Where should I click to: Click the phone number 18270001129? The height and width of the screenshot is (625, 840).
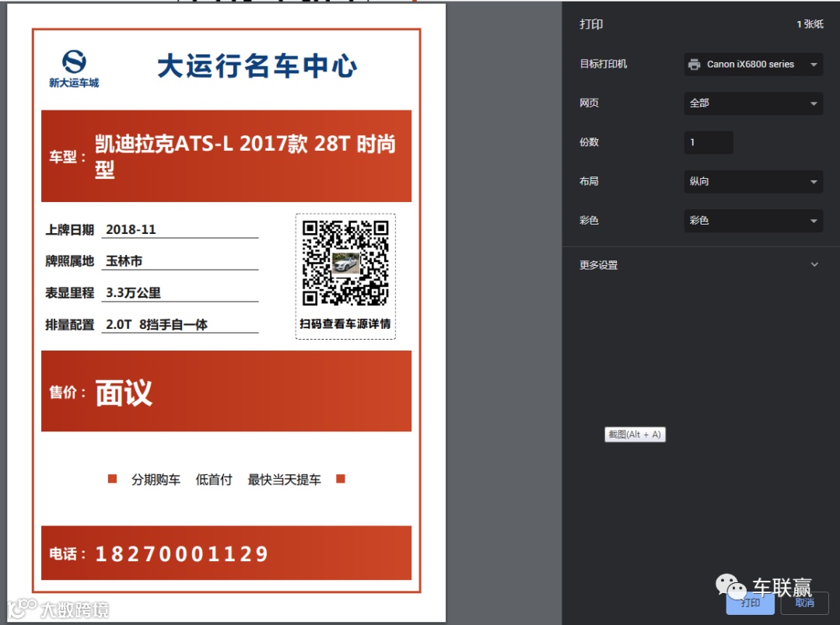(x=181, y=553)
